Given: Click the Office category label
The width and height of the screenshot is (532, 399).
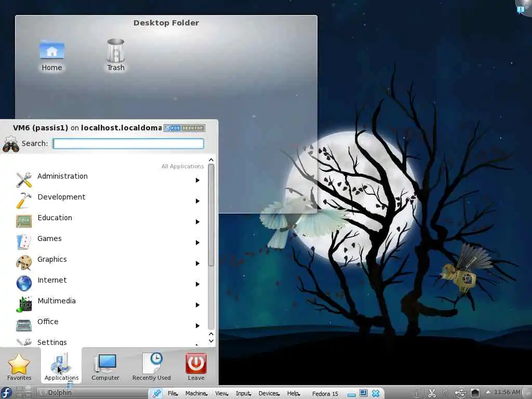Looking at the screenshot, I should pyautogui.click(x=48, y=321).
